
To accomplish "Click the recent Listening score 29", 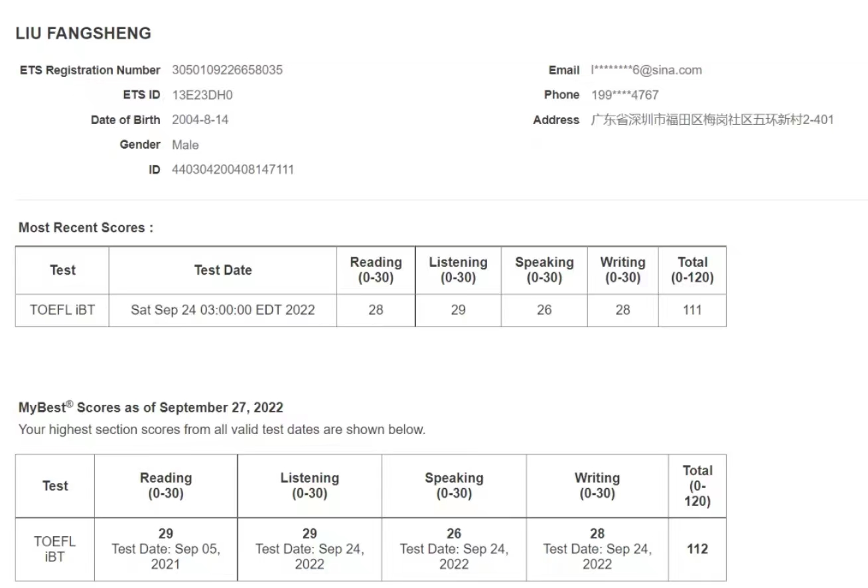I will pos(458,310).
